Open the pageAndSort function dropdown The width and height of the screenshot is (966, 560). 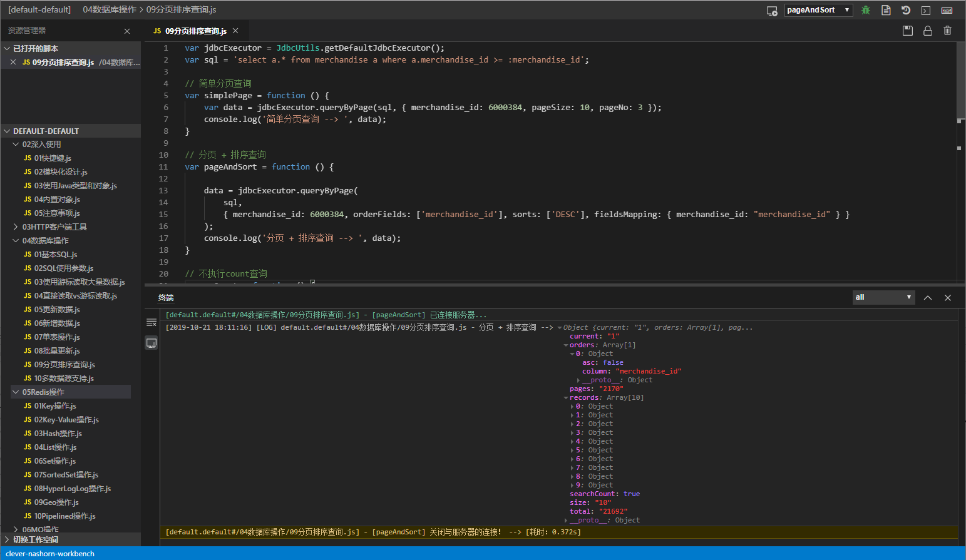818,10
